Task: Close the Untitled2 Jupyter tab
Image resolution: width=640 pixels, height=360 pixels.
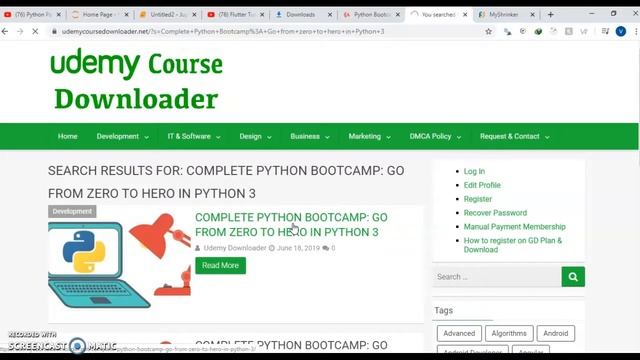Action: click(x=194, y=15)
